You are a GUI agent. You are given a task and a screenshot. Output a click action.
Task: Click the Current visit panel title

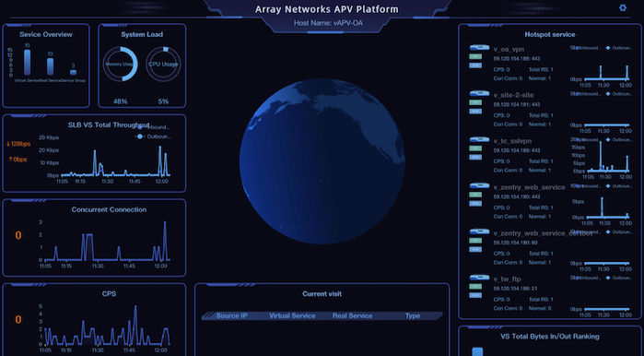click(322, 294)
